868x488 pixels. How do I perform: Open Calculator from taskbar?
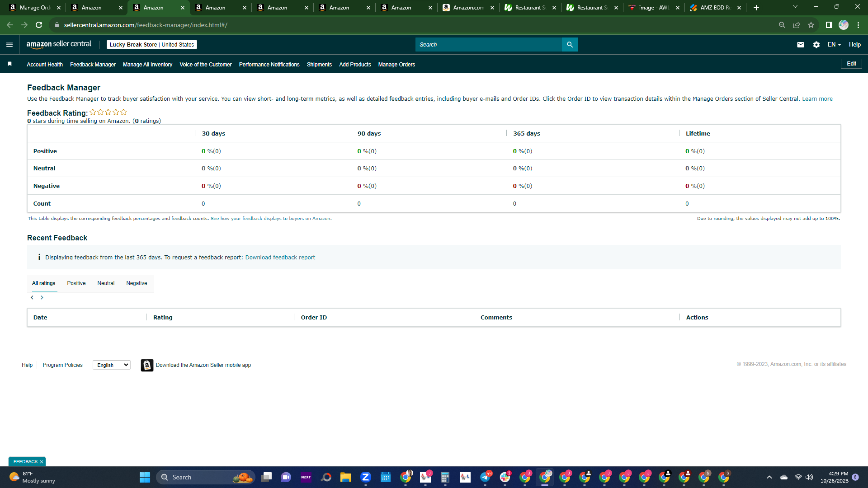[x=445, y=477]
